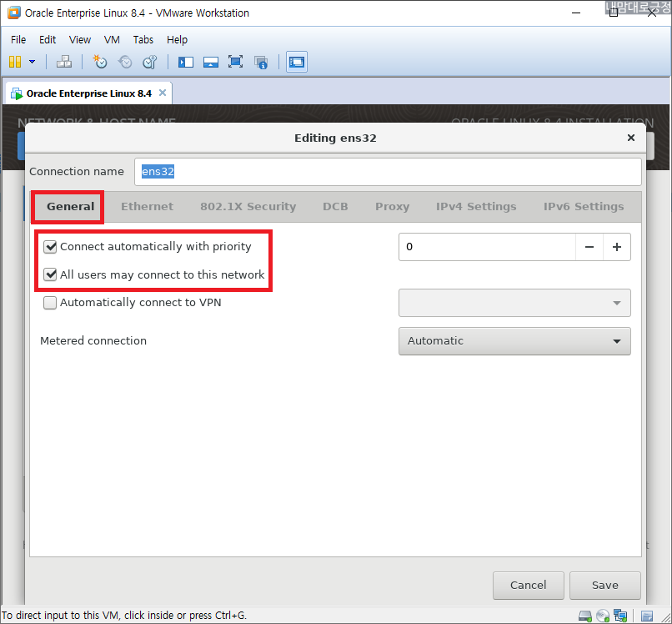The width and height of the screenshot is (672, 624).
Task: Open the VM menu
Action: click(x=112, y=40)
